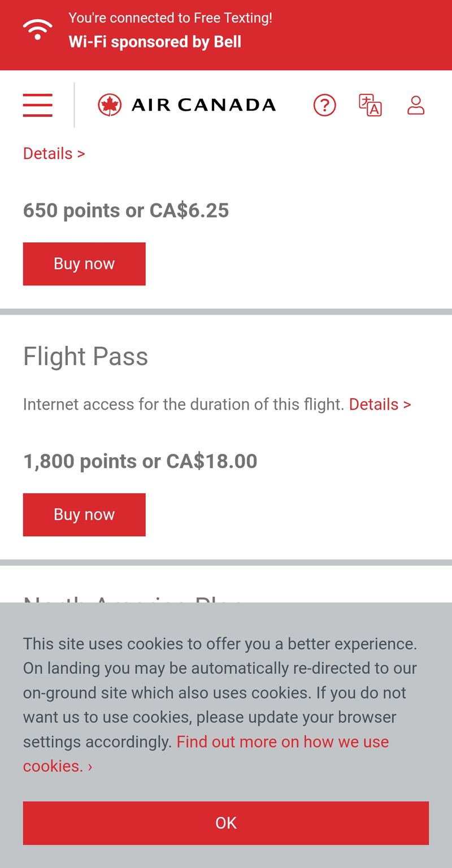Click the 1,800 points or CA$18.00 price

coord(140,462)
